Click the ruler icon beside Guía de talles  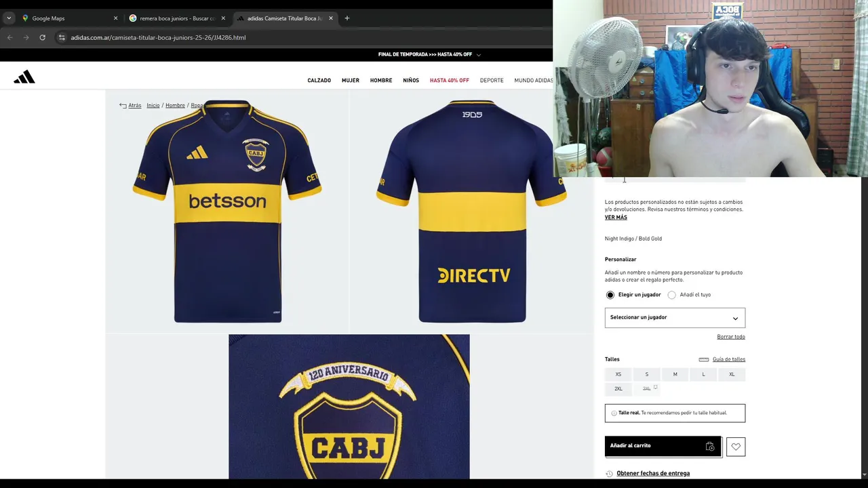point(704,359)
